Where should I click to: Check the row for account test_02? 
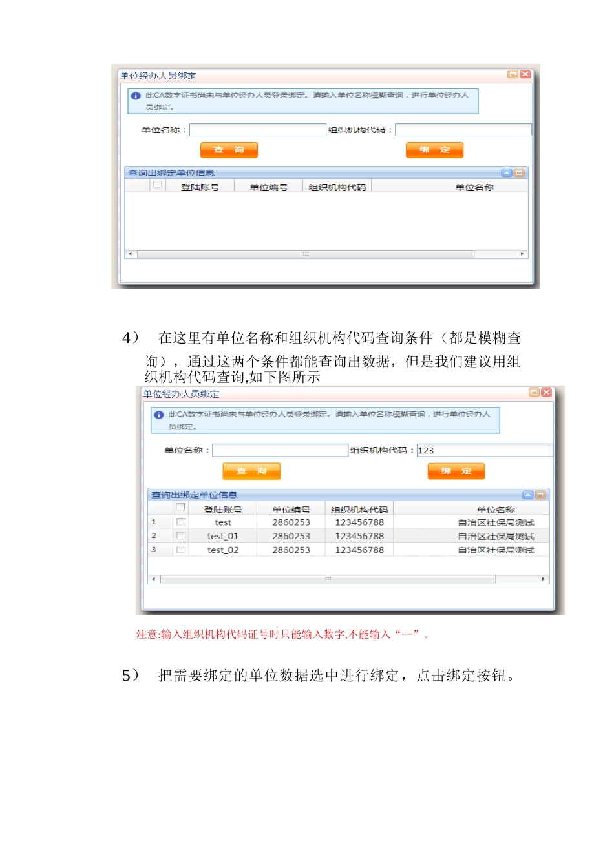181,550
